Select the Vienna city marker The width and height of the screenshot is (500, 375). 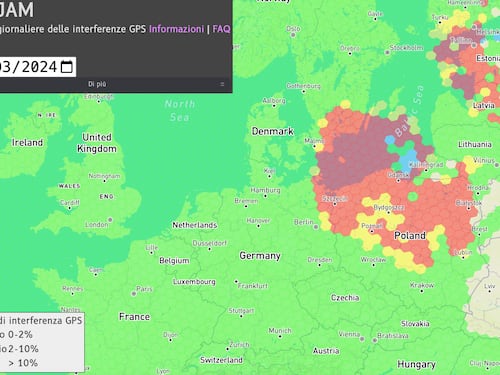point(362,339)
